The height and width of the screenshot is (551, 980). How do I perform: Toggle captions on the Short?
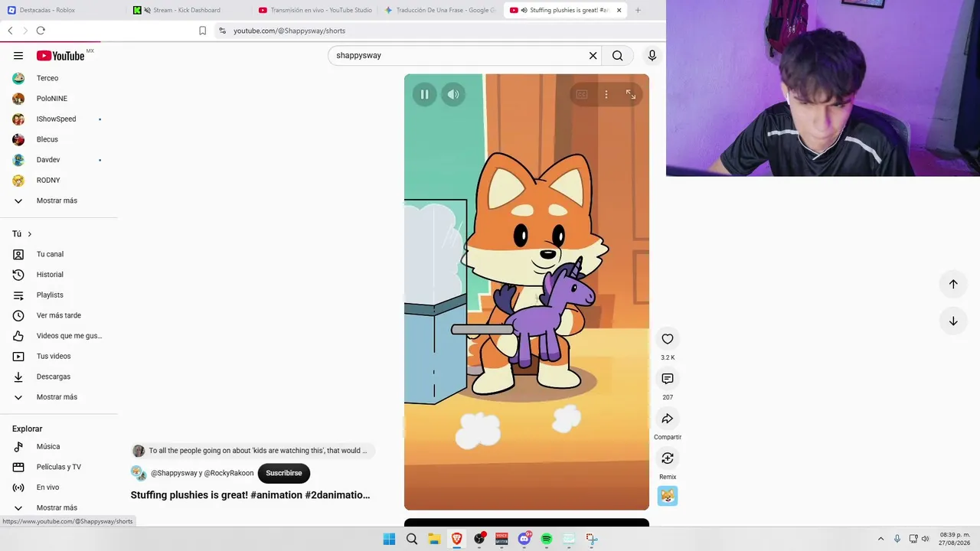(x=582, y=94)
